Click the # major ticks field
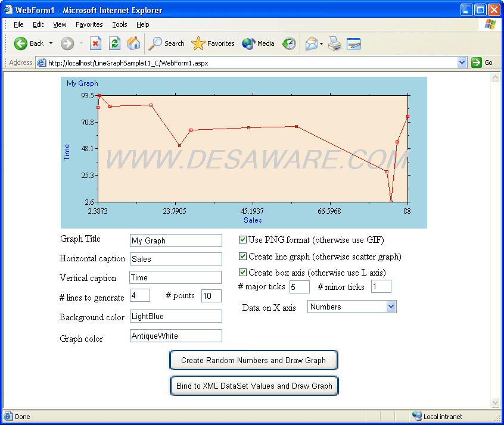The image size is (504, 425). [300, 287]
